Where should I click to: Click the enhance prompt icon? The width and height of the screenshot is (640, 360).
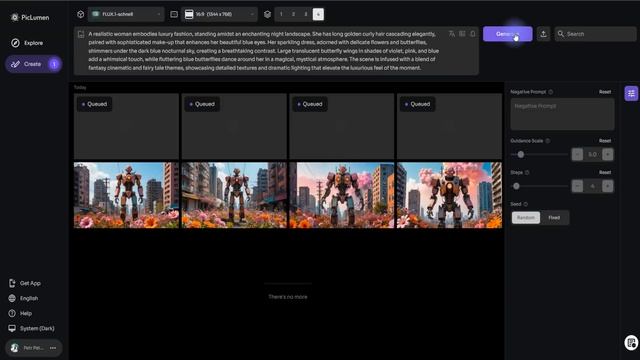(462, 34)
